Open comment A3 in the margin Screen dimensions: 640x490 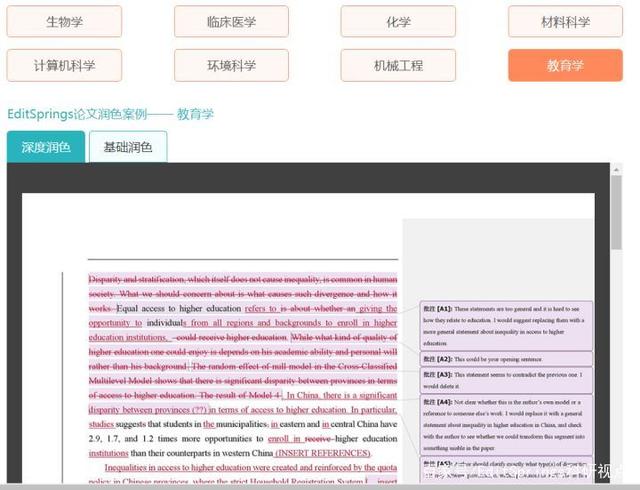[x=507, y=380]
